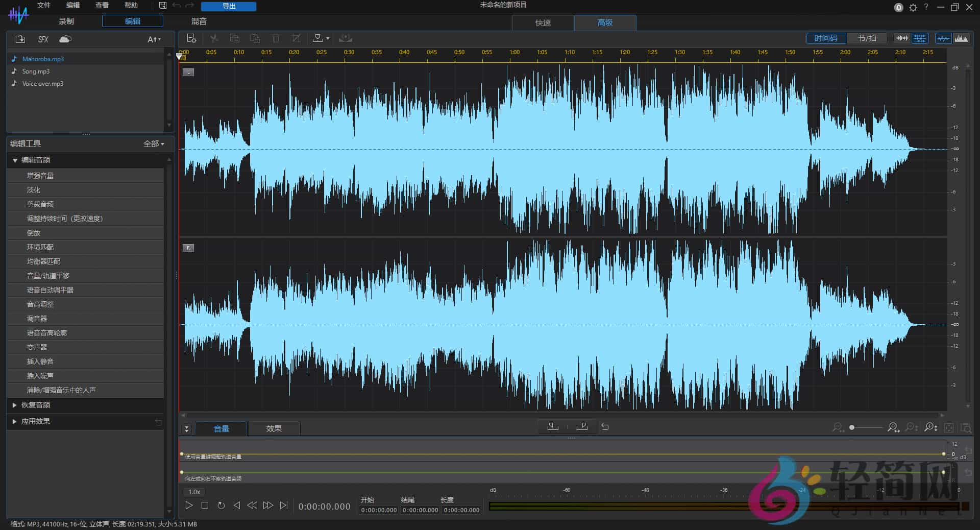Click the set mark-in icon below the waveform
This screenshot has width=980, height=530.
point(553,426)
